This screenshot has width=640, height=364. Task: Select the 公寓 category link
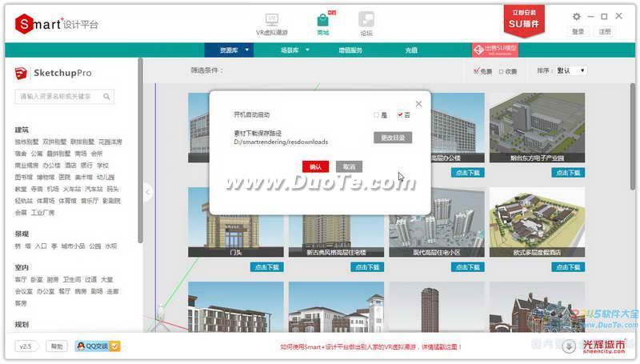(x=36, y=154)
